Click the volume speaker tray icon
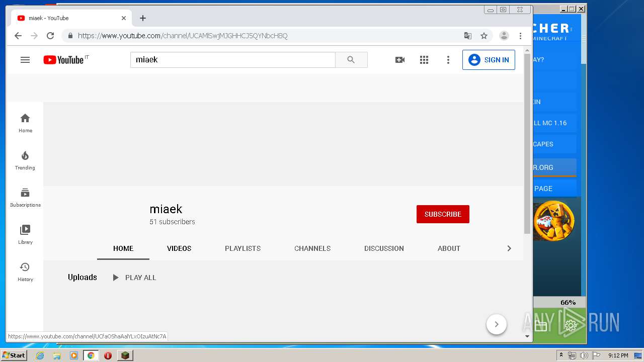Image resolution: width=644 pixels, height=362 pixels. pos(584,355)
